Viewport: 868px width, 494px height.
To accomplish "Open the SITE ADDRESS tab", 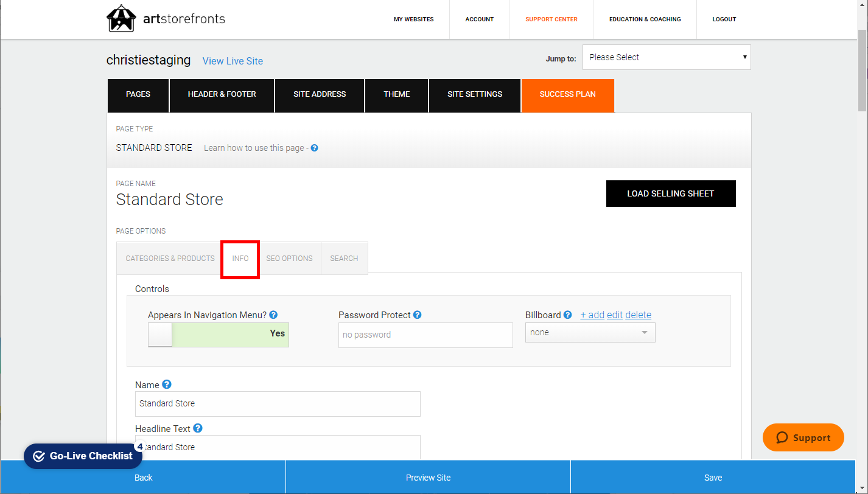I will click(320, 95).
